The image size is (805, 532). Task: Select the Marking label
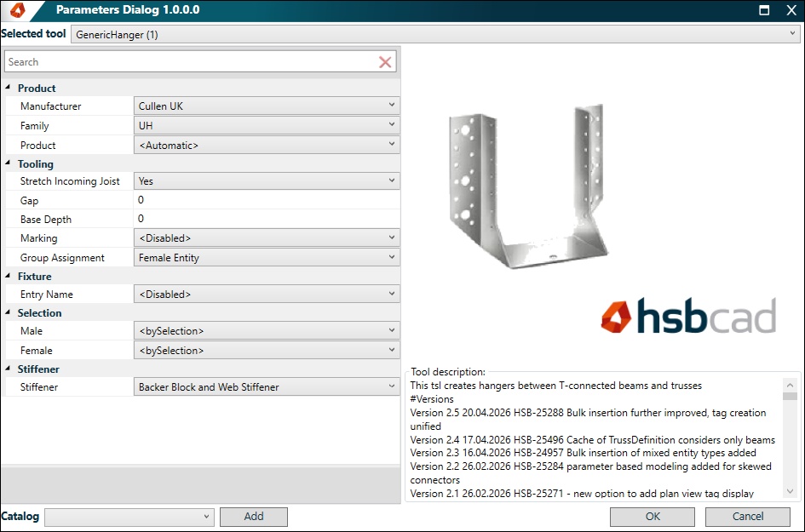pyautogui.click(x=38, y=238)
